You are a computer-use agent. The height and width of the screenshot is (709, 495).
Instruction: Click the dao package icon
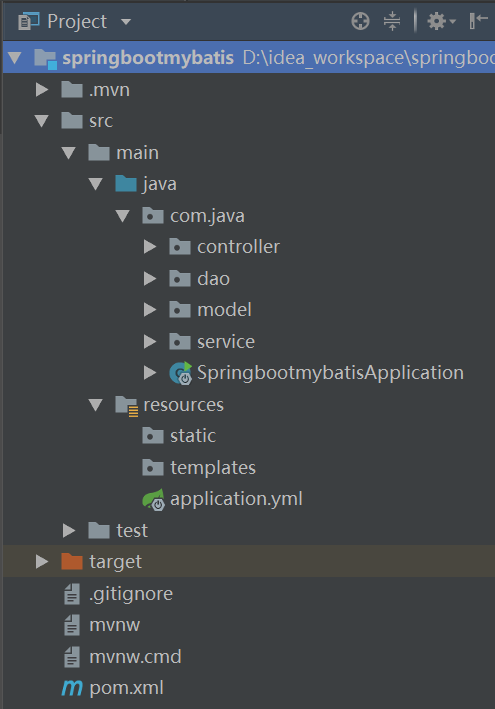tap(180, 279)
